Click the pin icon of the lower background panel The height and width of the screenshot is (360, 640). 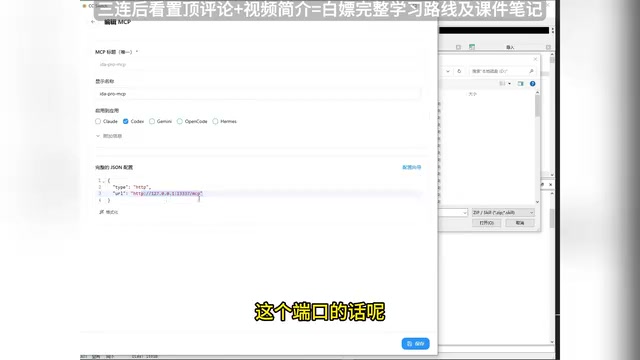click(542, 184)
